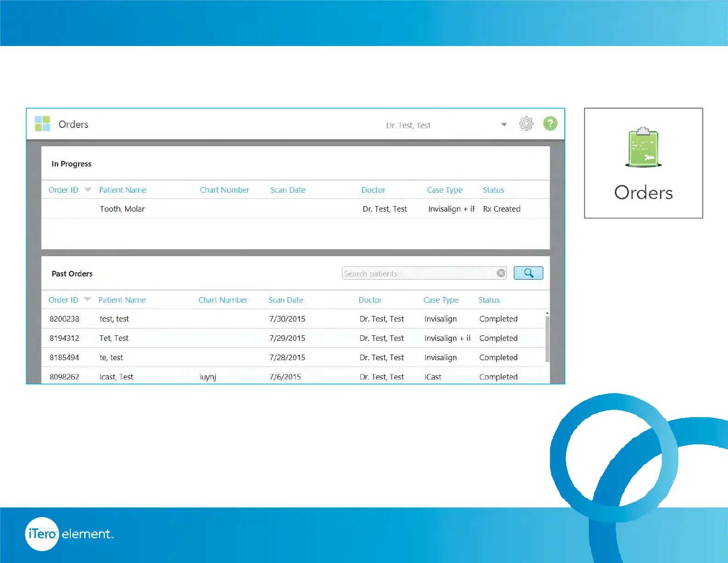Sort Past Orders by Scan Date

coord(286,300)
